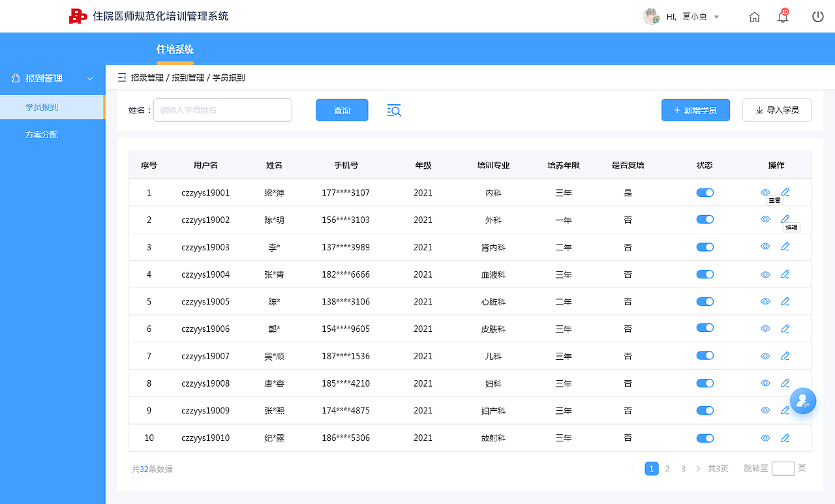Click the advanced search filter icon
This screenshot has width=835, height=504.
click(394, 110)
